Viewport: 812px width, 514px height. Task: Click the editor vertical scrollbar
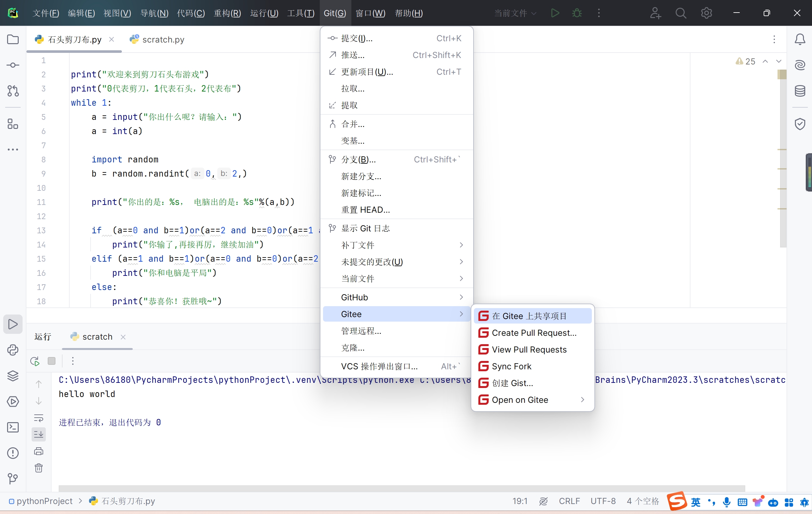click(783, 159)
